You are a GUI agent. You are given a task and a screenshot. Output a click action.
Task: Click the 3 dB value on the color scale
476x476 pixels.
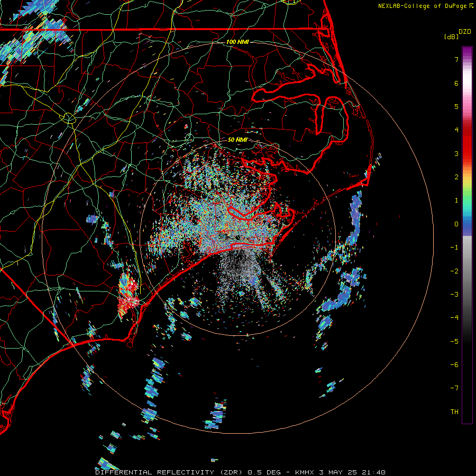456,153
